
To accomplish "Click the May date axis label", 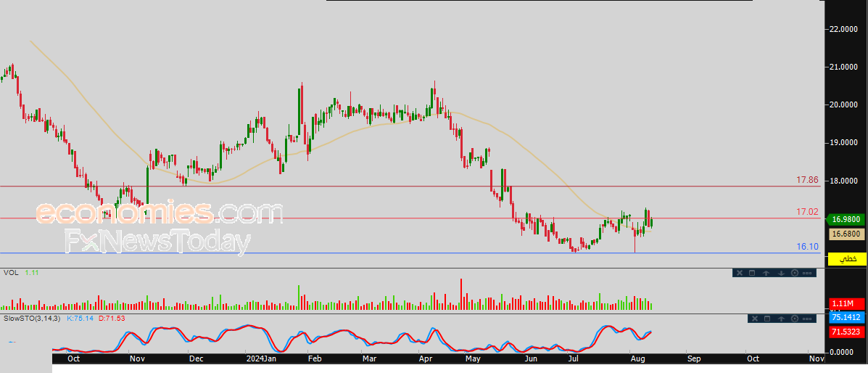I will [x=471, y=358].
